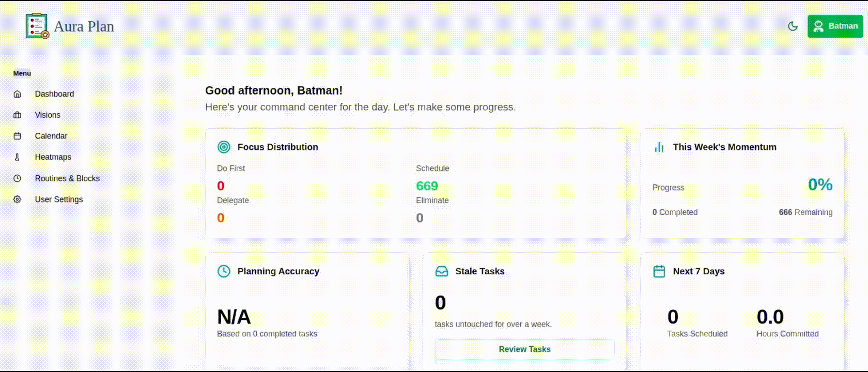Click the Delegate label

(x=233, y=200)
